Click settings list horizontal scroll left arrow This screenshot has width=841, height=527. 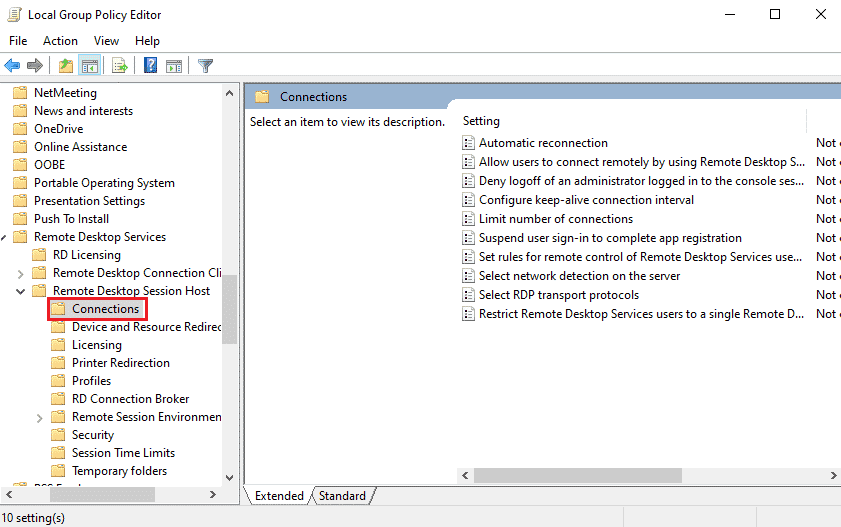(x=465, y=476)
